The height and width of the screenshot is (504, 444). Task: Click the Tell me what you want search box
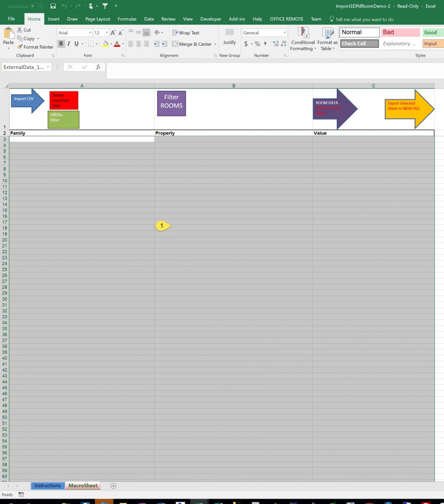(364, 19)
